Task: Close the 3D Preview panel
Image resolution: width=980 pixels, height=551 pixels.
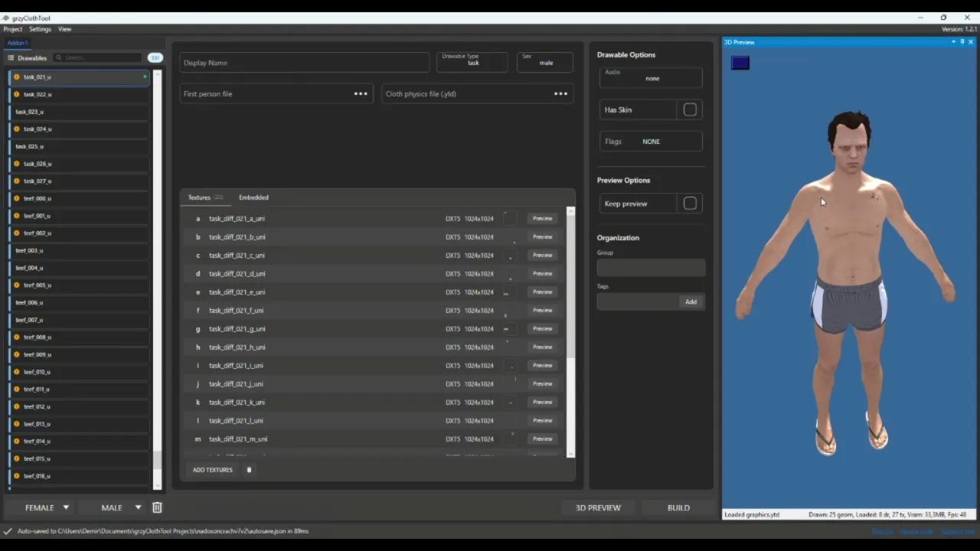Action: 971,42
